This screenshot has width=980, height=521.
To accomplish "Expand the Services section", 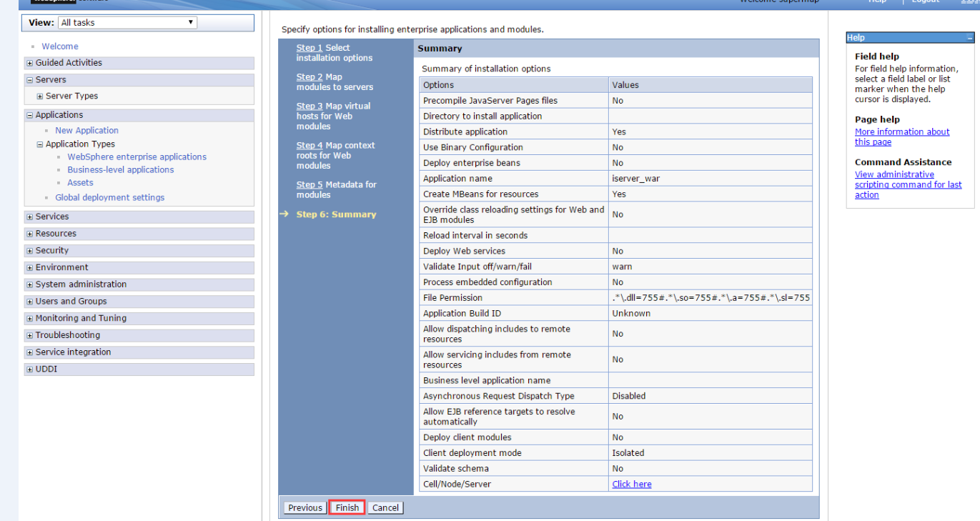I will 29,217.
